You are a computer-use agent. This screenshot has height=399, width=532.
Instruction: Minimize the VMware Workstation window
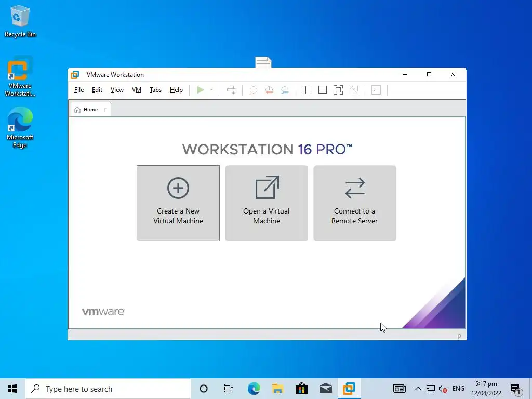click(x=405, y=74)
